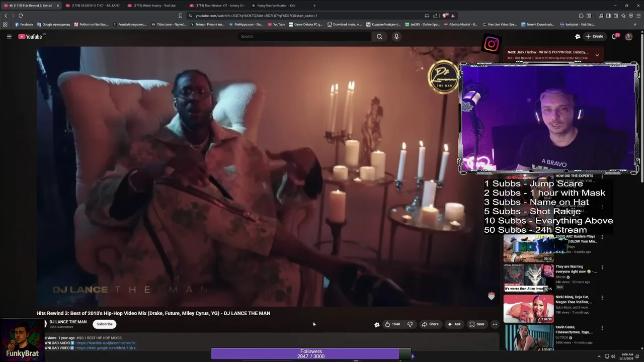Image resolution: width=644 pixels, height=362 pixels.
Task: Bookmark this page in the address bar
Action: [x=180, y=16]
